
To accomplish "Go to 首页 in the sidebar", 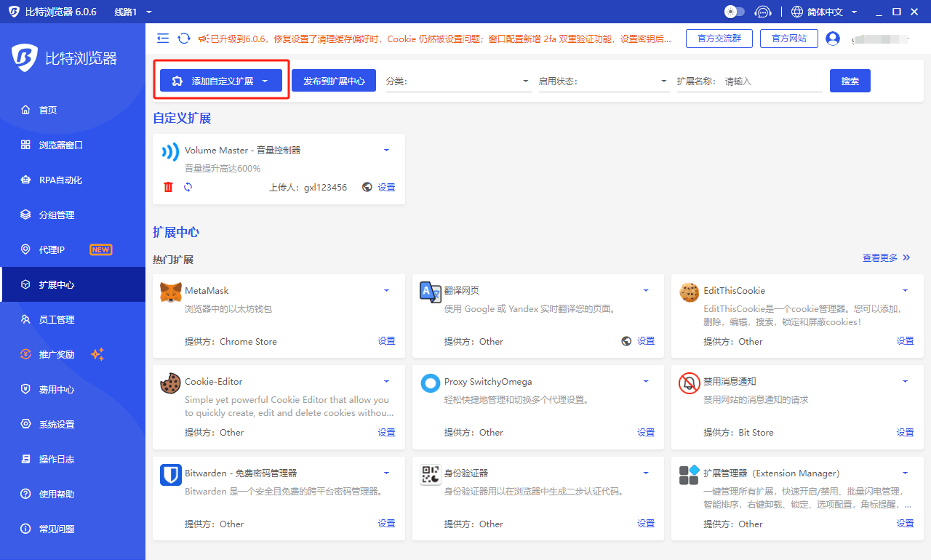I will pos(73,110).
